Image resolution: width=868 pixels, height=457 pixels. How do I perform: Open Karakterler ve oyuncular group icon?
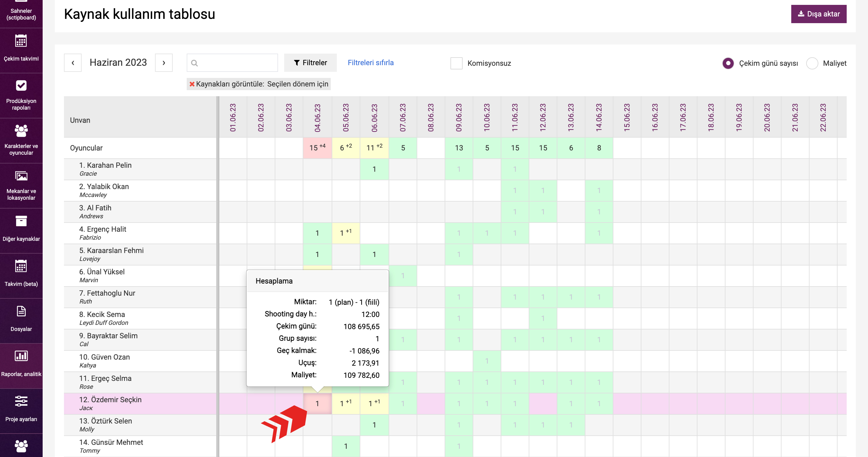tap(21, 131)
